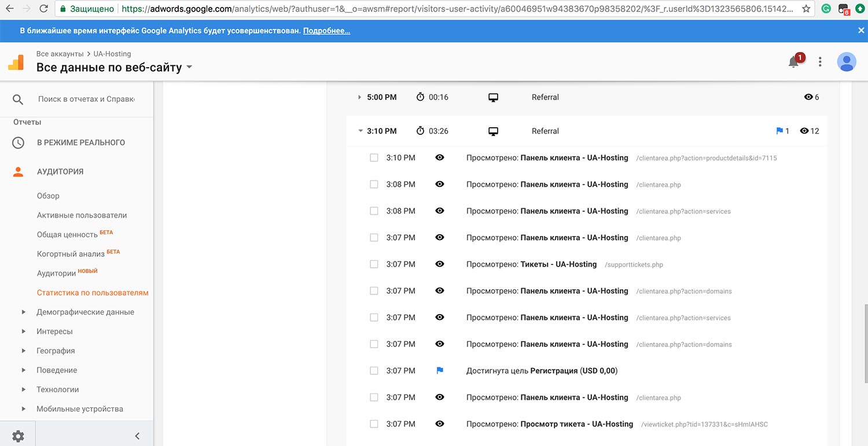Expand Демографические данные in sidebar
Image resolution: width=868 pixels, height=446 pixels.
click(x=24, y=312)
